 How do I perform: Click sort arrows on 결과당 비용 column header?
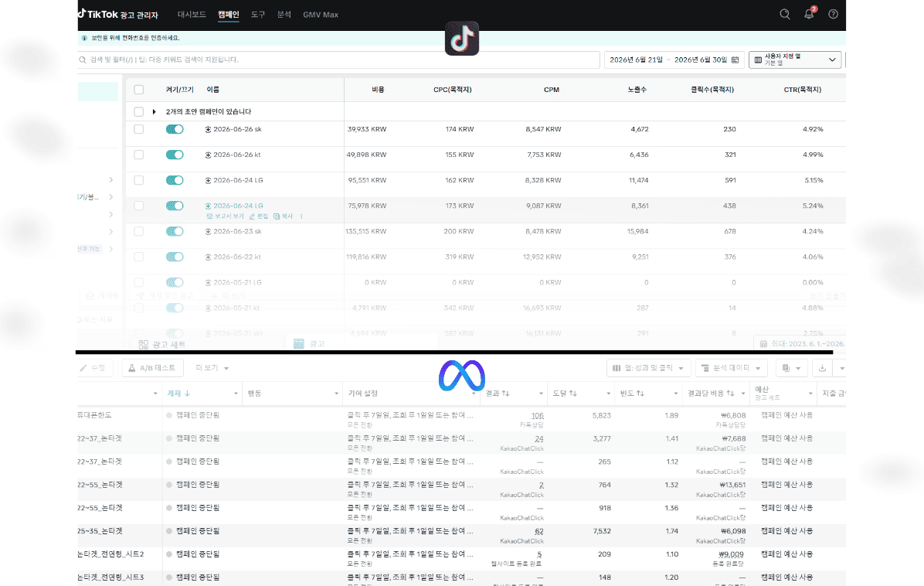(x=730, y=394)
